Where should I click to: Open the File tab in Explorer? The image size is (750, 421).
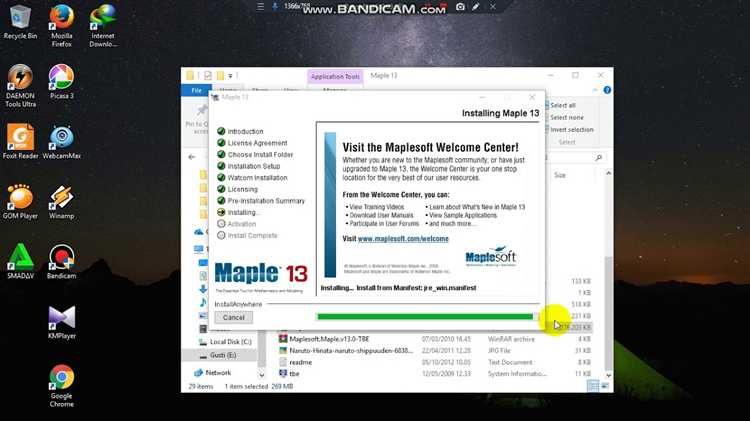pos(197,90)
